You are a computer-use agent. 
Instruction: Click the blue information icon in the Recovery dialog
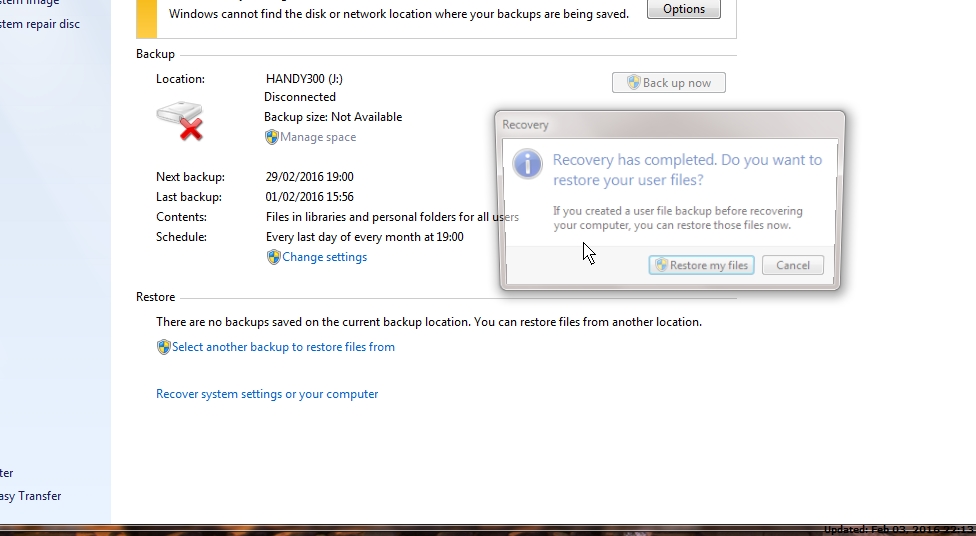pyautogui.click(x=527, y=163)
